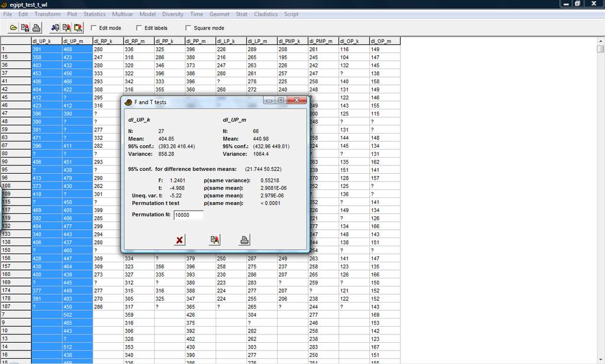Viewport: 605px width, 364px height.
Task: Click the p-value 2.9081E-06
Action: (x=274, y=188)
